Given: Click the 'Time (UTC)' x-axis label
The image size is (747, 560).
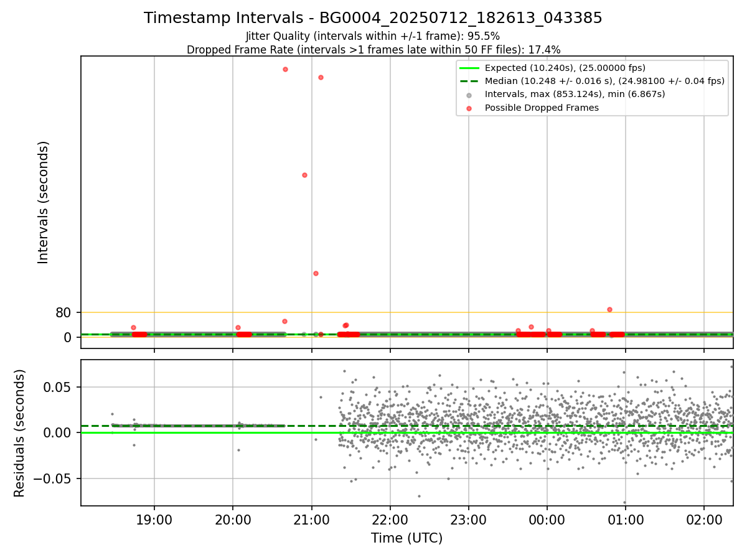Looking at the screenshot, I should (x=406, y=539).
